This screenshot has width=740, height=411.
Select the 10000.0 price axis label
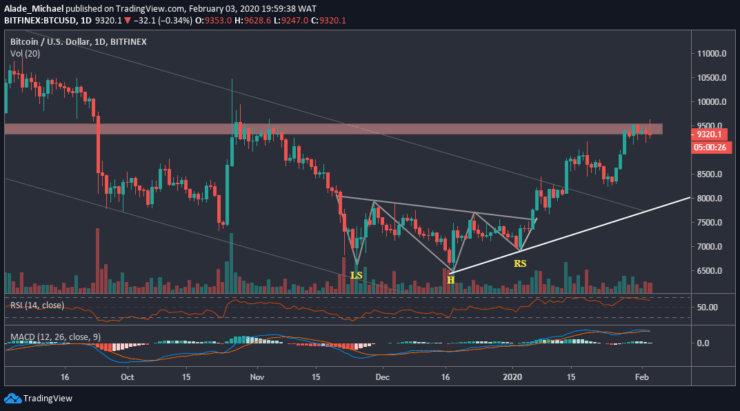pos(712,102)
